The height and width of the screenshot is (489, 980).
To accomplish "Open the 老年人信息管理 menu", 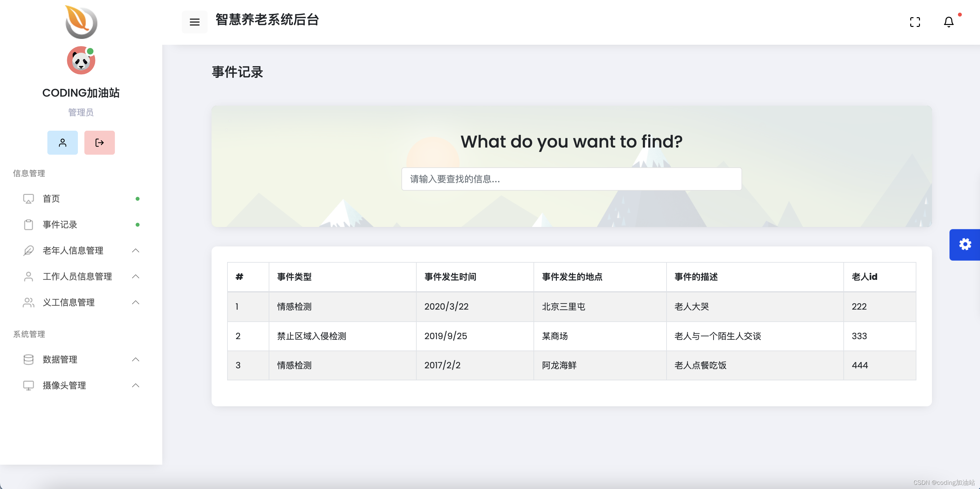I will [81, 251].
